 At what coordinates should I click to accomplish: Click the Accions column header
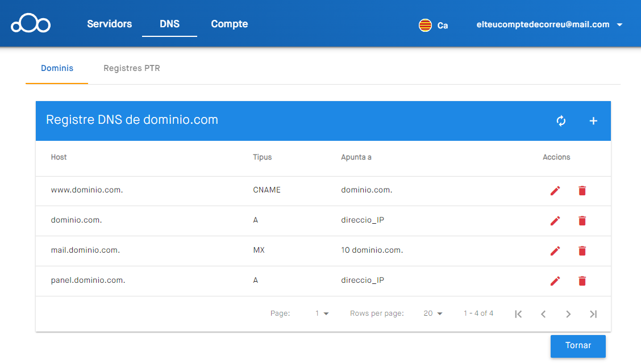[556, 157]
